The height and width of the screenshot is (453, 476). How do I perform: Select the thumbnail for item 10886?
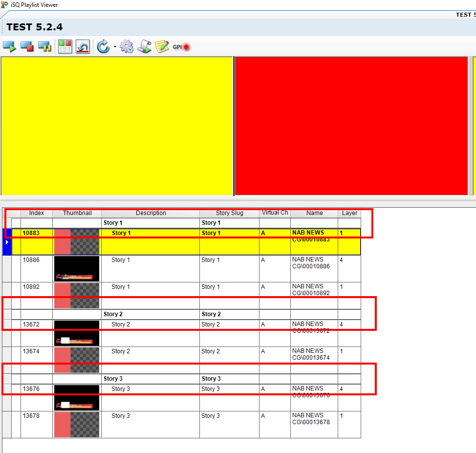pos(77,268)
